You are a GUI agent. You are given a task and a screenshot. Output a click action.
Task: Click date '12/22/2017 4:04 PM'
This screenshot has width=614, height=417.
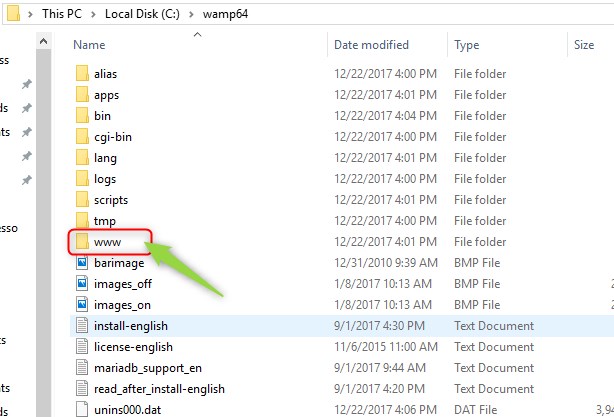point(385,116)
